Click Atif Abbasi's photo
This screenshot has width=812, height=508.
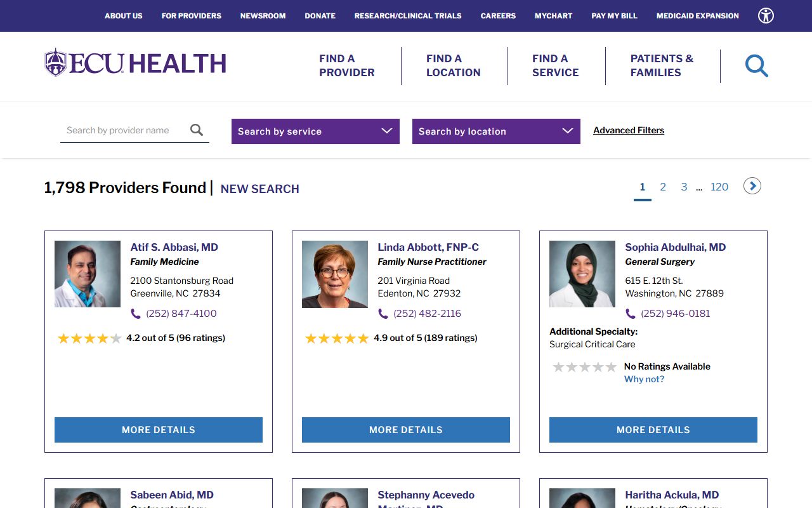[88, 274]
